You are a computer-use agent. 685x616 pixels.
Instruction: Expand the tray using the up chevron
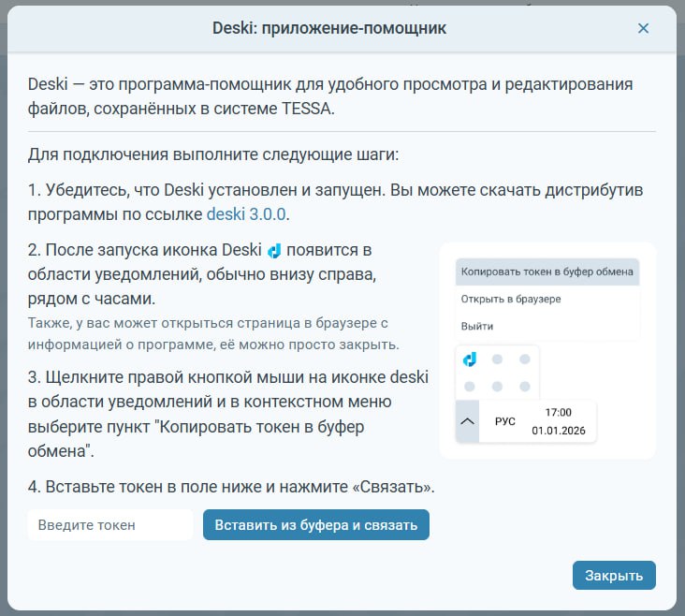pyautogui.click(x=467, y=421)
